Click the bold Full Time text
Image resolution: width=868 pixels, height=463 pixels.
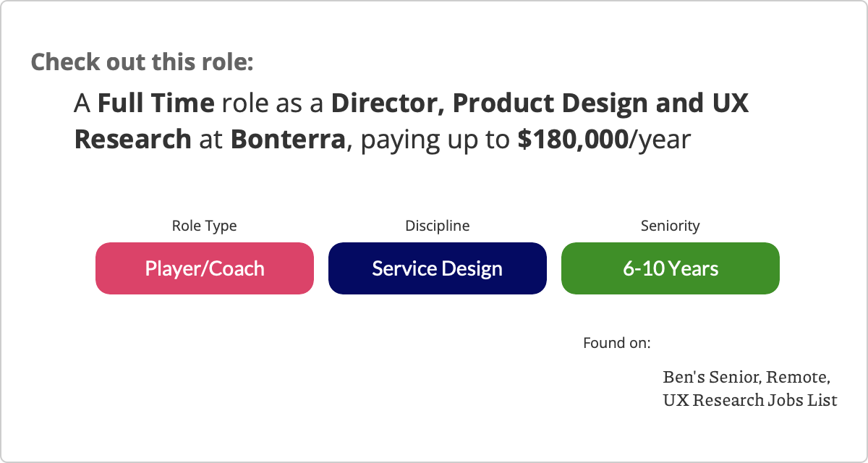[x=156, y=104]
